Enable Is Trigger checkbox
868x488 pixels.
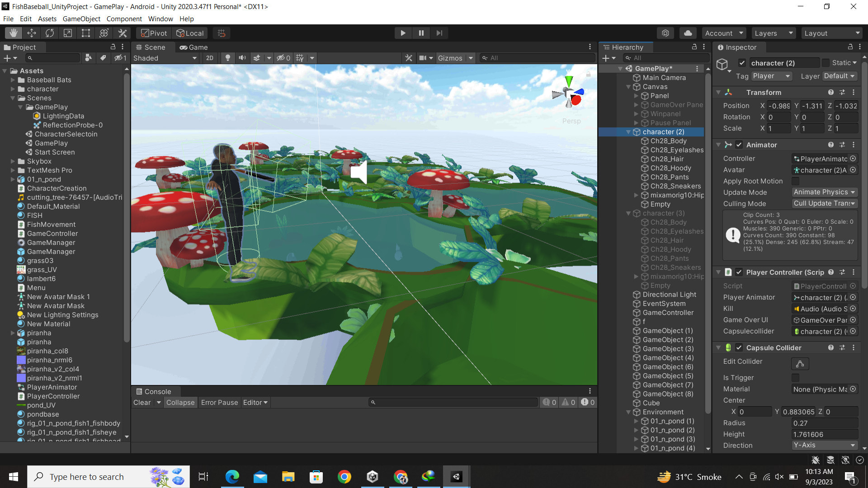click(795, 378)
